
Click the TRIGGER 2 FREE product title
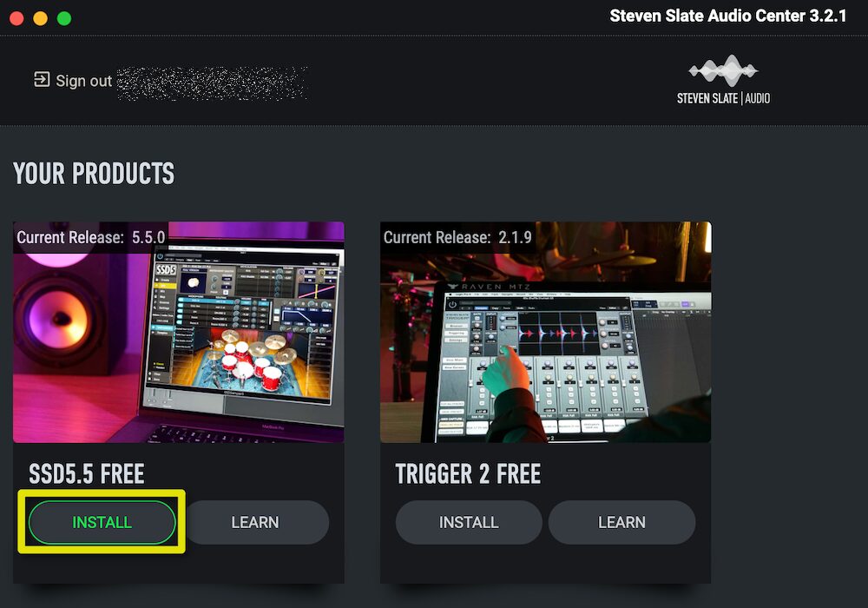point(468,474)
